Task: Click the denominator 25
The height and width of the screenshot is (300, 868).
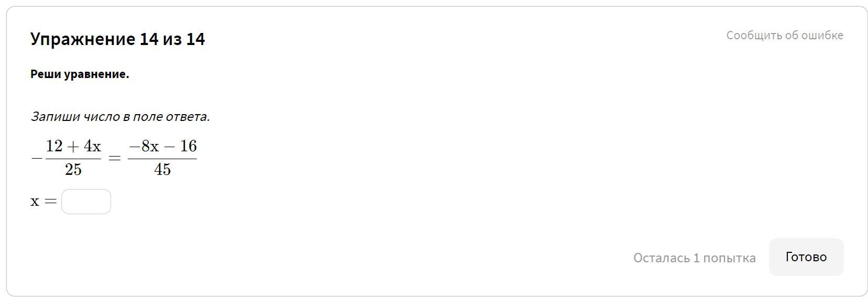Action: tap(73, 169)
